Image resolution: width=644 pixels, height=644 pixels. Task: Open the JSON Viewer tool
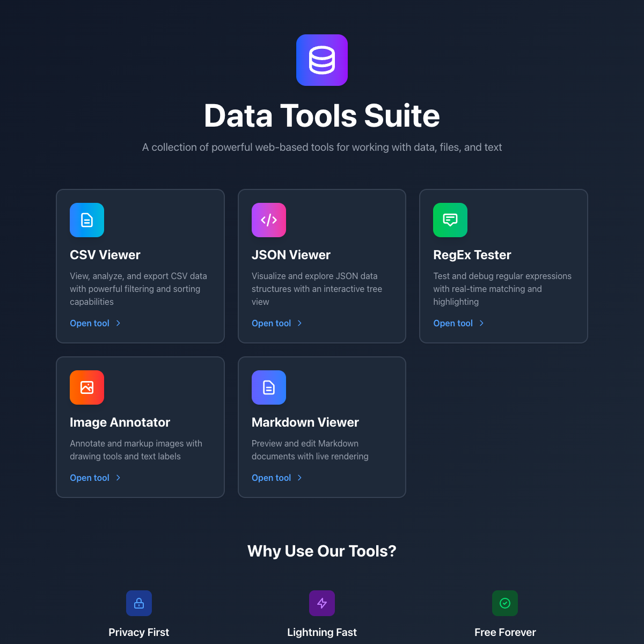[x=271, y=323]
